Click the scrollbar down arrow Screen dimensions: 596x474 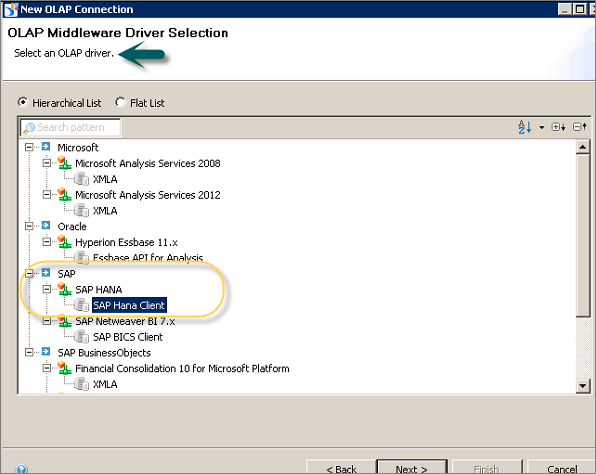[583, 387]
